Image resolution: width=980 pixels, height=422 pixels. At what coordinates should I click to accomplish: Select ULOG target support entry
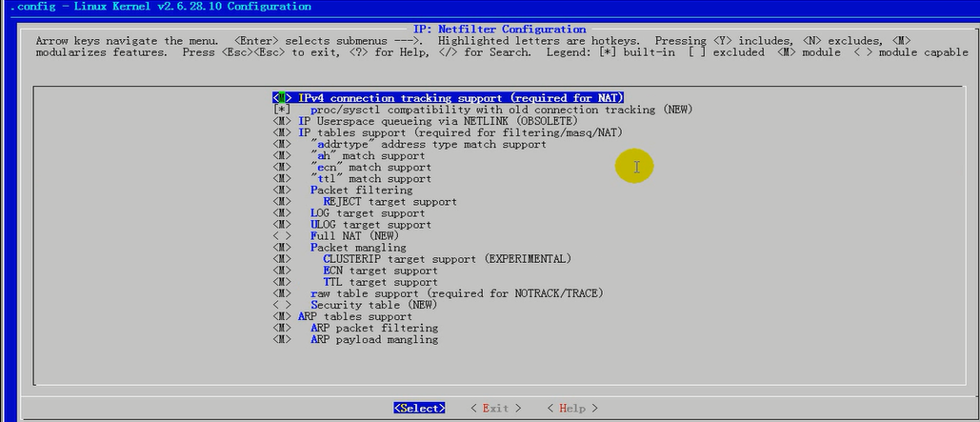pyautogui.click(x=370, y=225)
